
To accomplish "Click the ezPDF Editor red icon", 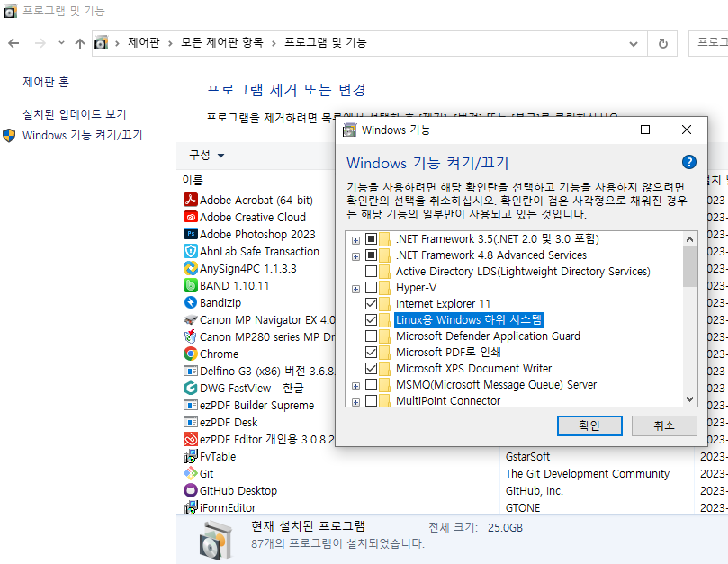I will (191, 439).
